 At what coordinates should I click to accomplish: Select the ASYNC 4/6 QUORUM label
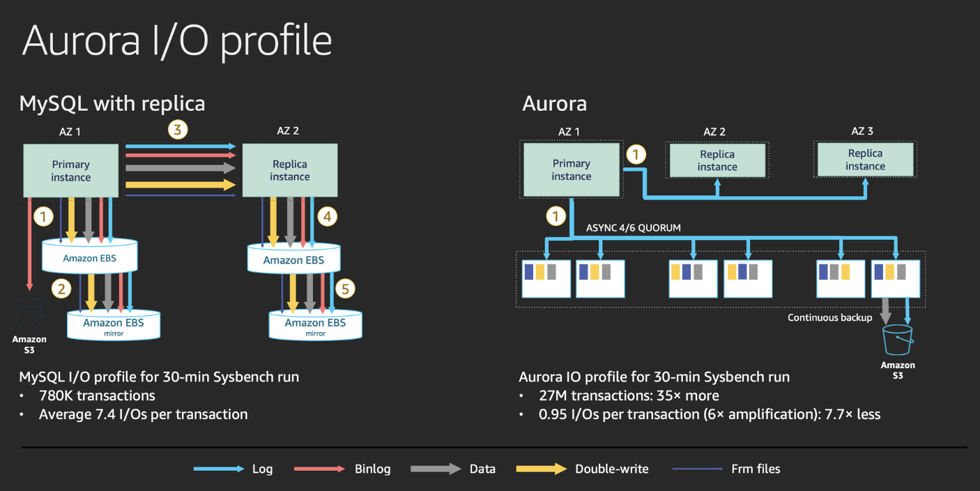pos(633,227)
